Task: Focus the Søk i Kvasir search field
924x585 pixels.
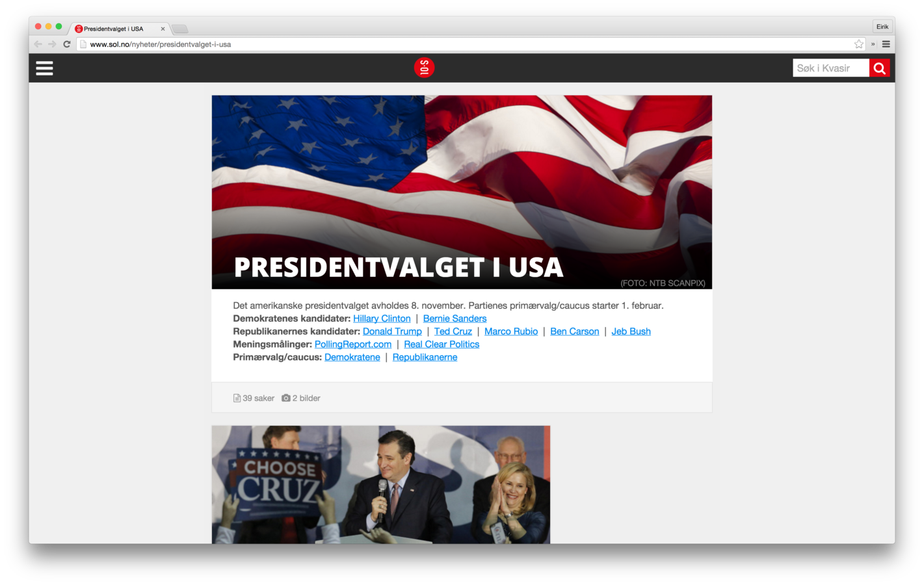Action: [x=830, y=68]
